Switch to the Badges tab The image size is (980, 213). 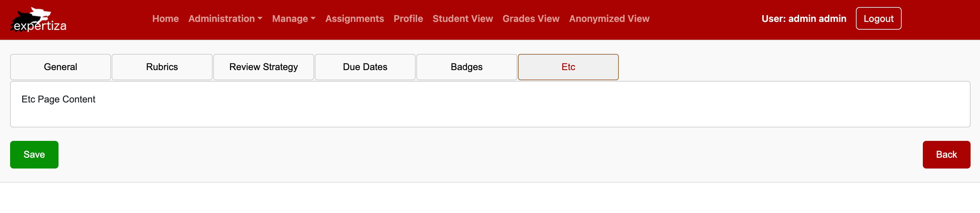pos(466,67)
